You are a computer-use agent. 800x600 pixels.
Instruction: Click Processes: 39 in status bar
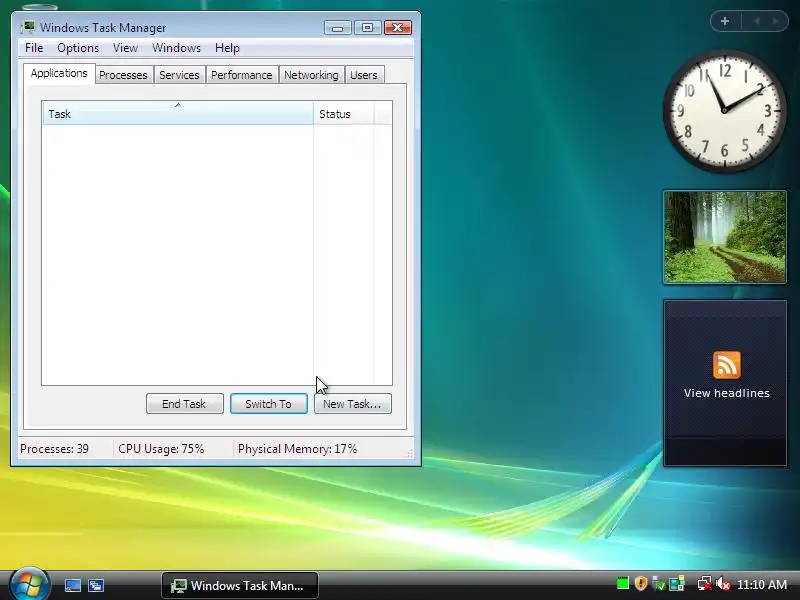[54, 449]
